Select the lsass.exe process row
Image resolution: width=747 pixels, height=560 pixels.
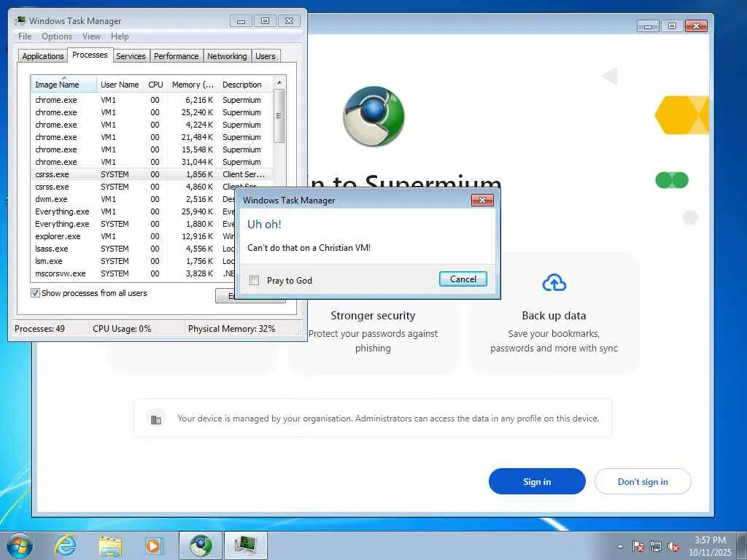[x=133, y=249]
